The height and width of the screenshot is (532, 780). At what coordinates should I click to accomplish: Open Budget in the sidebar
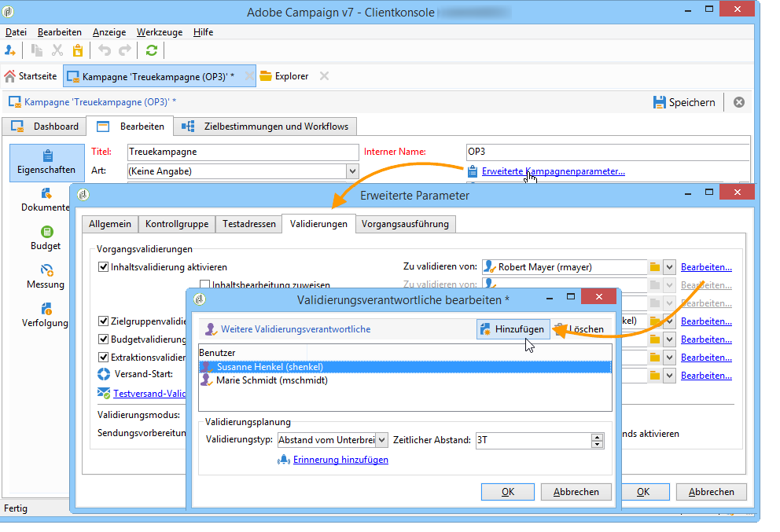46,239
